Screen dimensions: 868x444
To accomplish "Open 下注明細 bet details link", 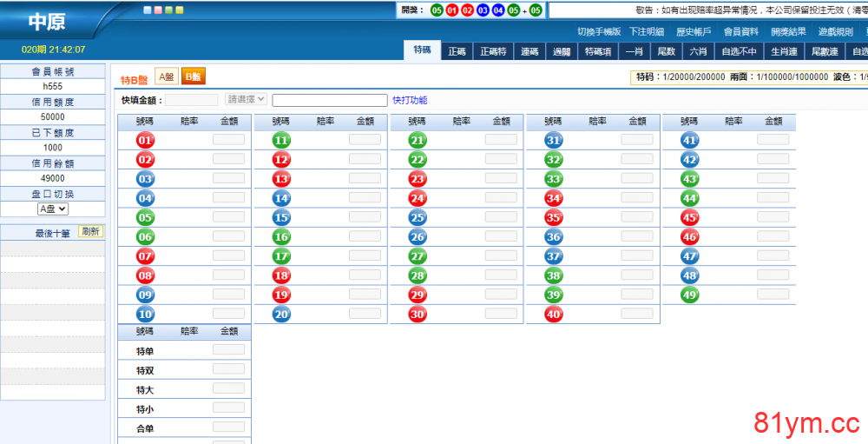I will pyautogui.click(x=646, y=31).
